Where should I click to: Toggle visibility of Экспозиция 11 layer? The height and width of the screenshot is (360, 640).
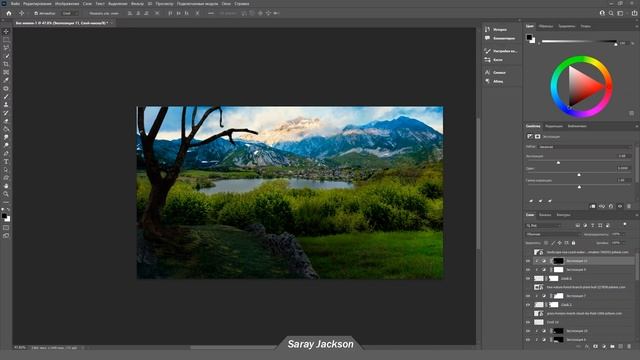(x=528, y=261)
